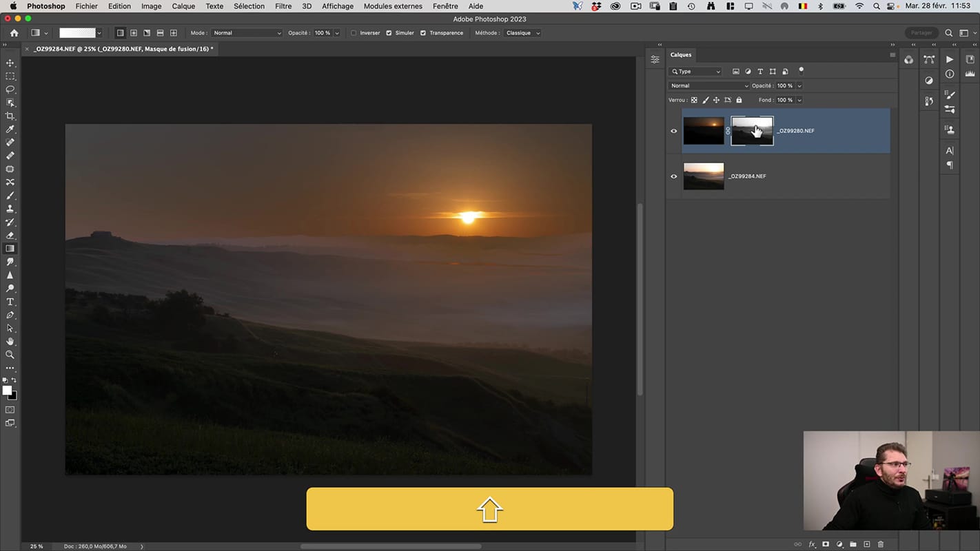This screenshot has height=551, width=980.
Task: Choose the radial gradient style
Action: [134, 33]
